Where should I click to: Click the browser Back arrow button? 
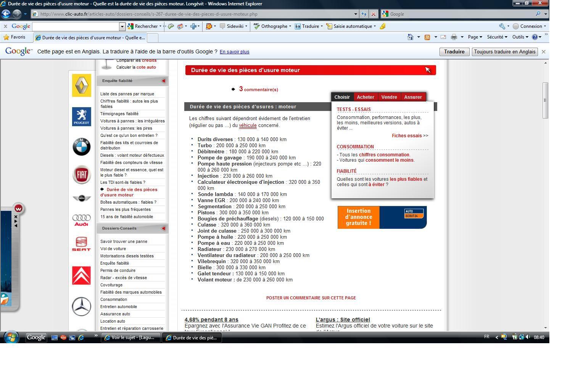click(6, 14)
